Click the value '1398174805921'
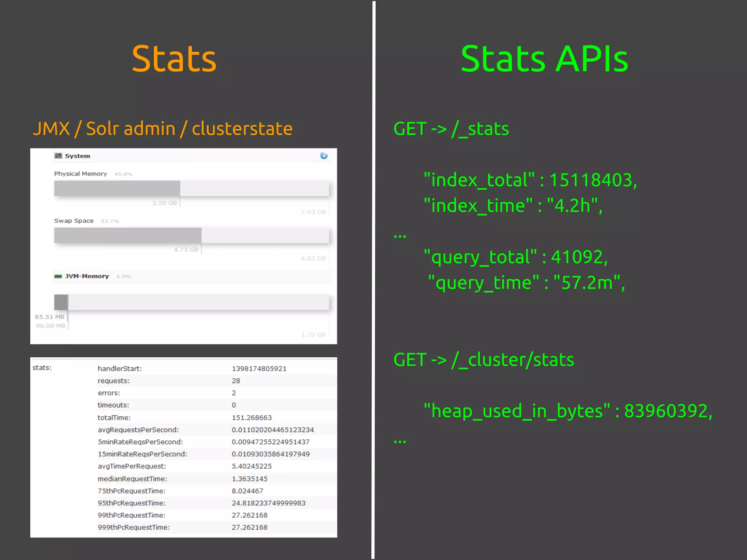747x560 pixels. (x=259, y=369)
